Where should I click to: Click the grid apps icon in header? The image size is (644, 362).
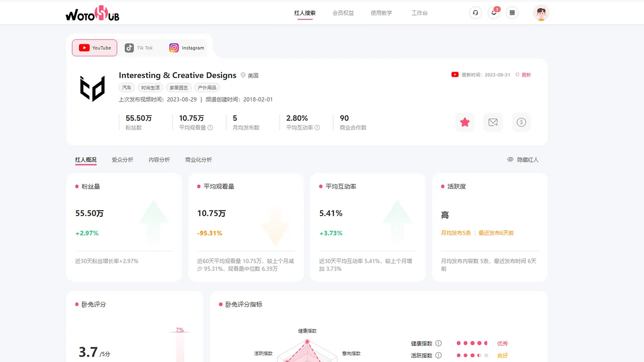[x=512, y=13]
